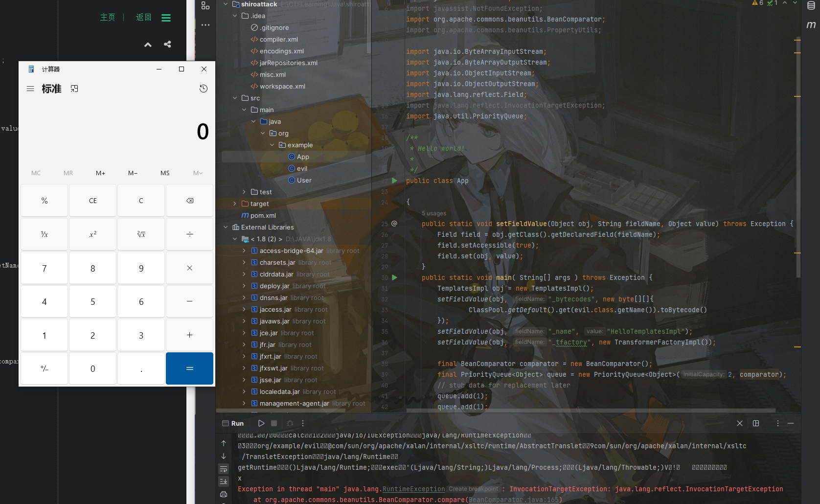
Task: Click the Create breakpoint link in console
Action: pyautogui.click(x=473, y=489)
